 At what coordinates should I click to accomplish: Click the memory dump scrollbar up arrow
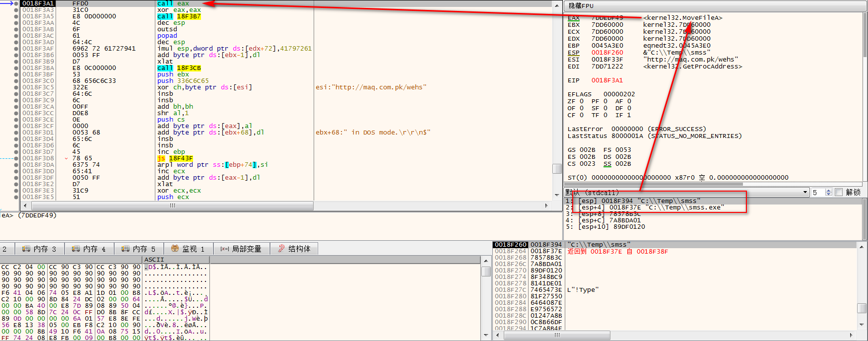click(486, 260)
